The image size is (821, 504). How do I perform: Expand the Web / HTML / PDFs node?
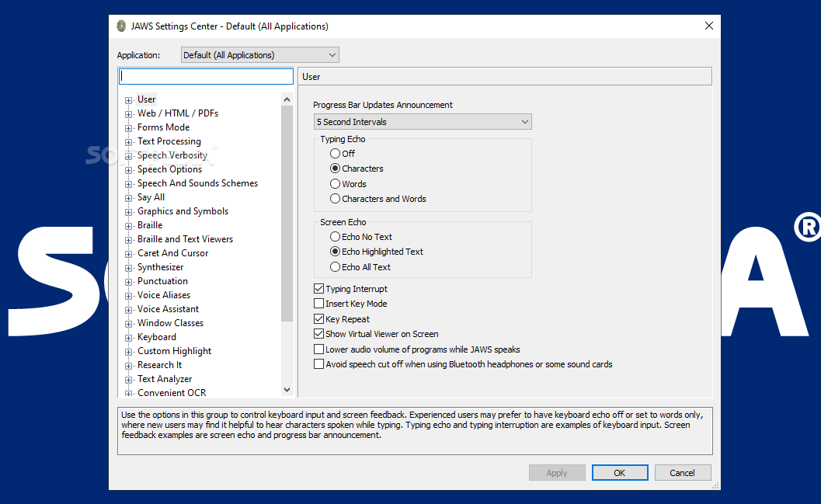[128, 114]
